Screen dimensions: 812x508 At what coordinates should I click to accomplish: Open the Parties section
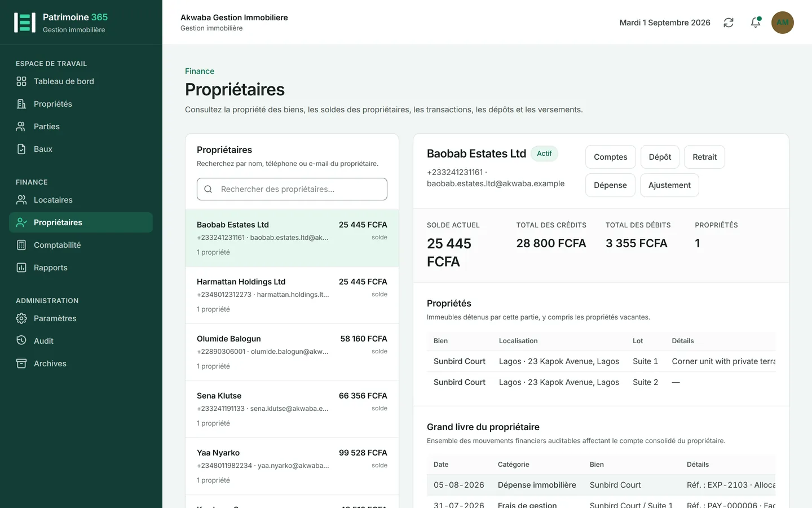point(81,126)
